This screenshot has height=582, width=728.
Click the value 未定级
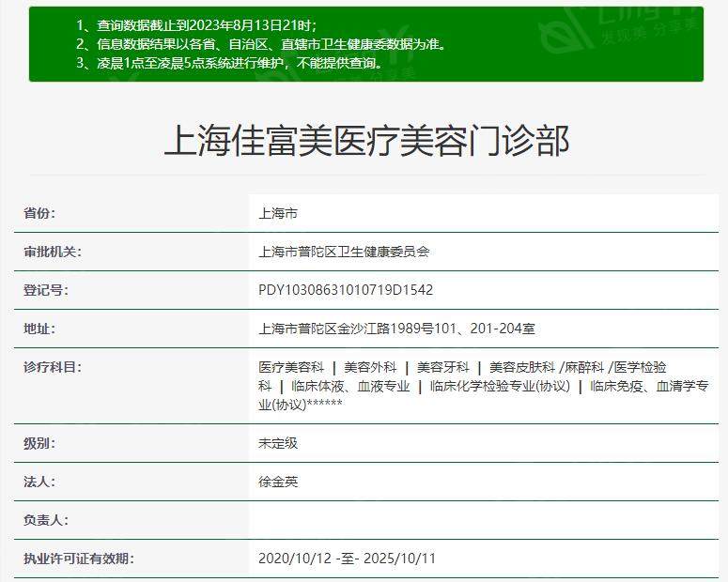click(x=278, y=443)
